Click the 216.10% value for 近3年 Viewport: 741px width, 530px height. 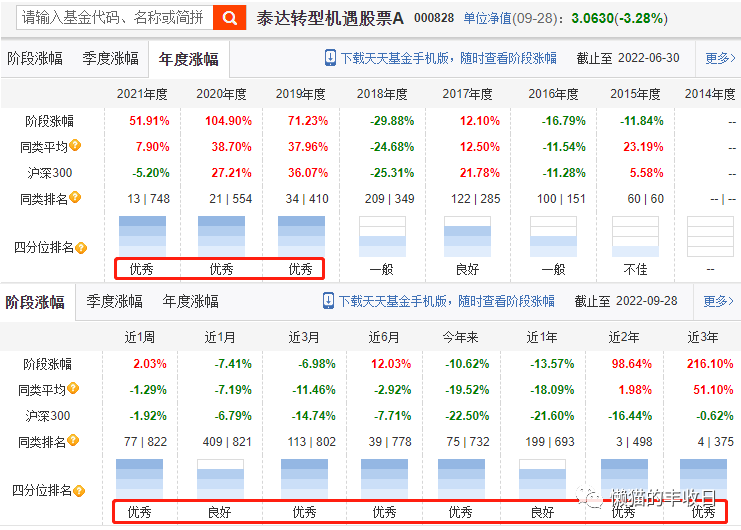coord(710,364)
